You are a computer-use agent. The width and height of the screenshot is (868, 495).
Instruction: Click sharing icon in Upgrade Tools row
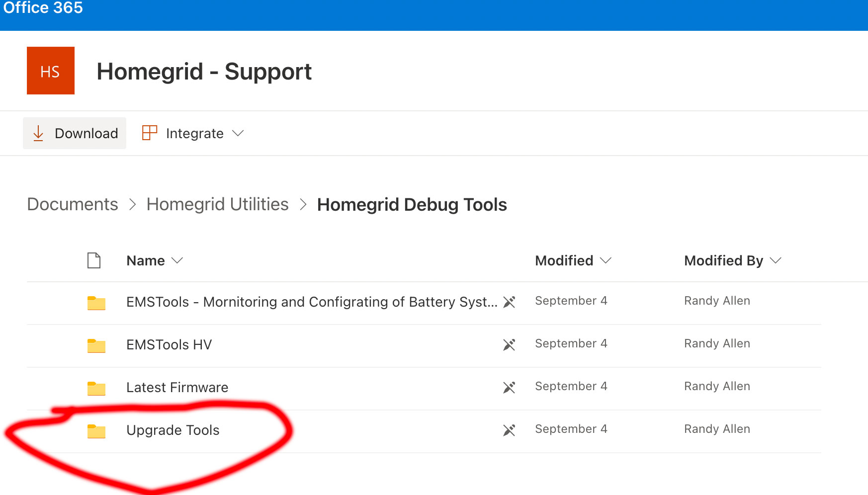pos(509,430)
